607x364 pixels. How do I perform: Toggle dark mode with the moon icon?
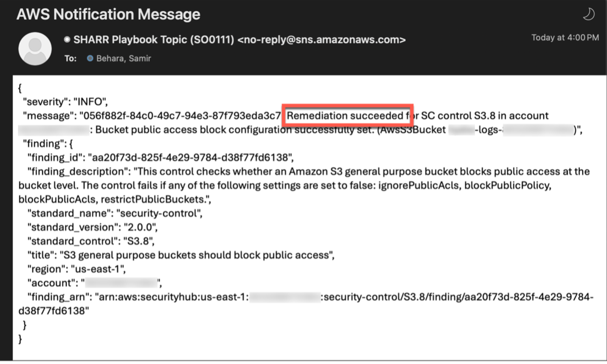(x=588, y=14)
